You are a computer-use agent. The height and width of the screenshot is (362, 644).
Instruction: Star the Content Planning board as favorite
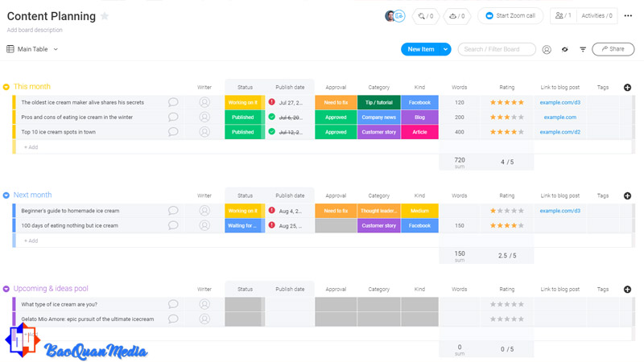point(105,16)
